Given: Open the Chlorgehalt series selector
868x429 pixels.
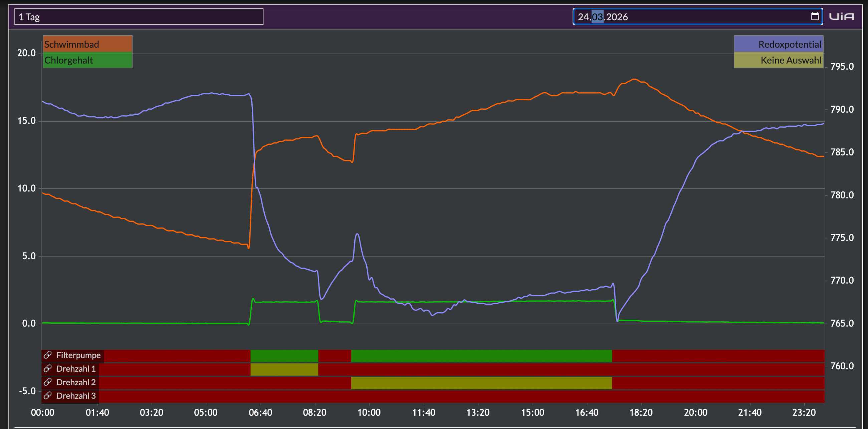Looking at the screenshot, I should click(x=87, y=60).
